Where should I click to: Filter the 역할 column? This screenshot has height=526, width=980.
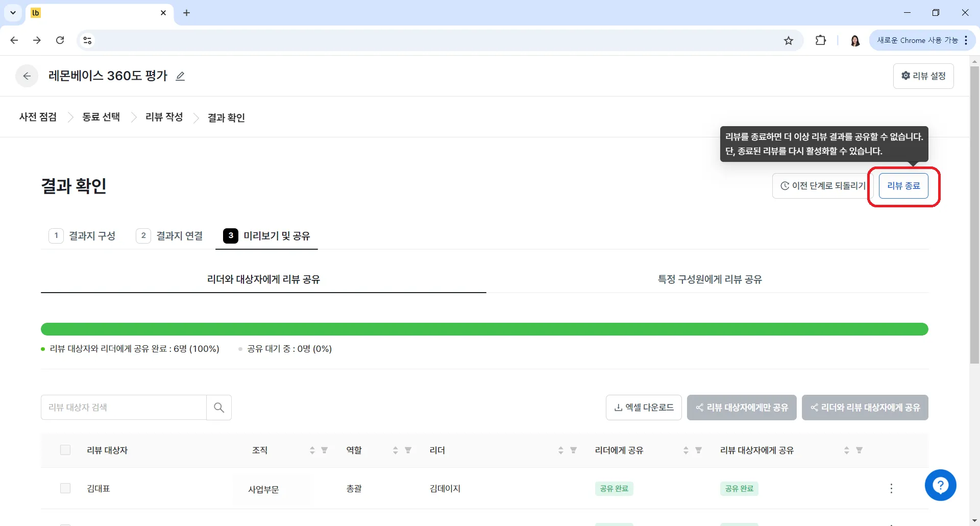click(408, 450)
